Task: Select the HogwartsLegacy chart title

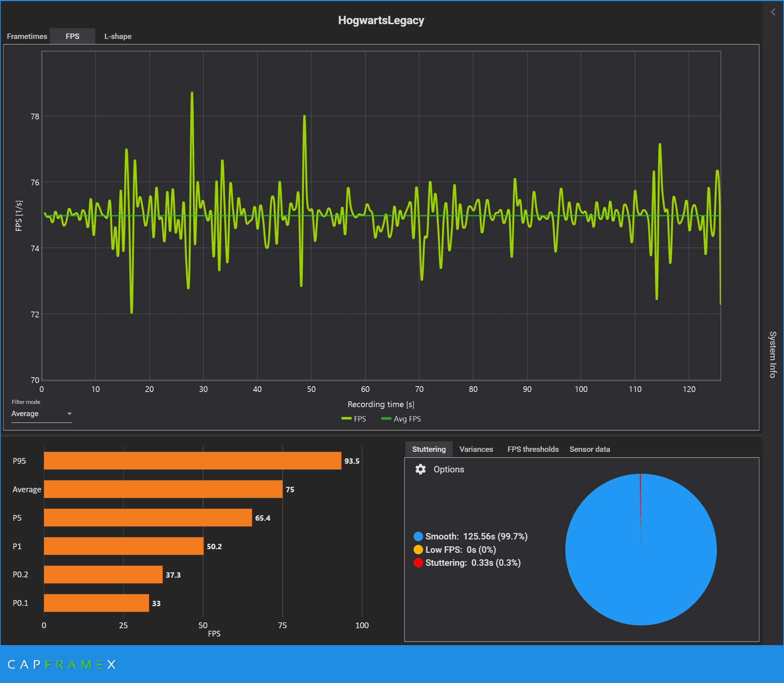Action: click(x=381, y=20)
